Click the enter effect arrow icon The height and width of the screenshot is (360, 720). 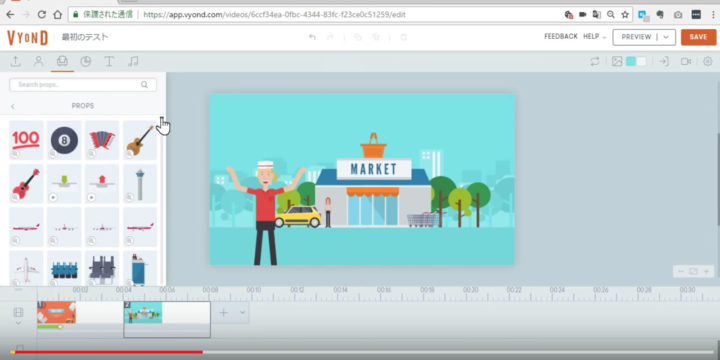point(663,62)
